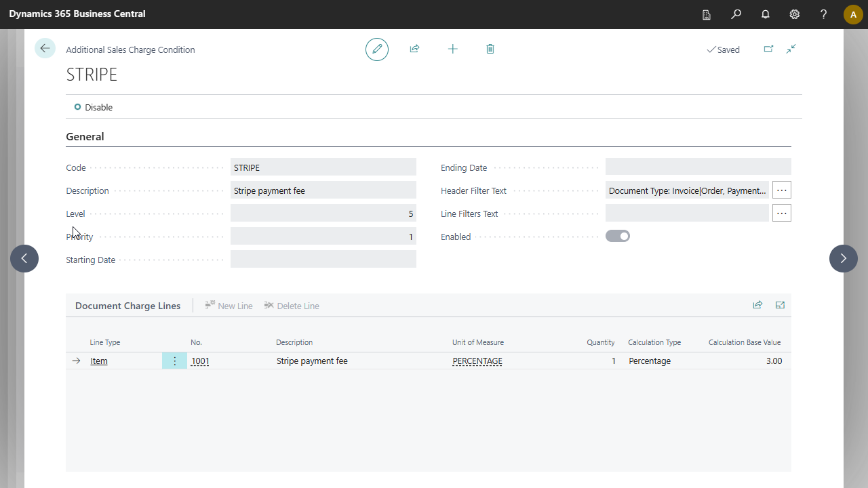Toggle the Enabled switch
Screen dimensions: 868x488
click(x=618, y=236)
